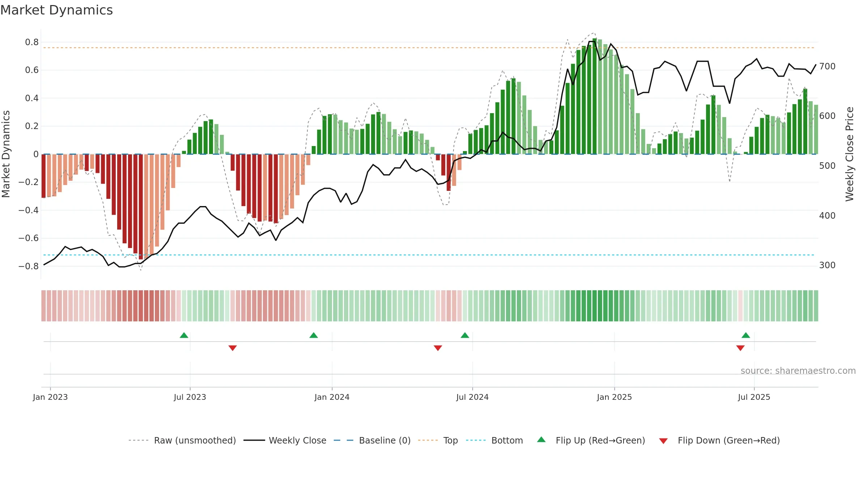Click the source: sharemaestro.com credit

pyautogui.click(x=798, y=371)
